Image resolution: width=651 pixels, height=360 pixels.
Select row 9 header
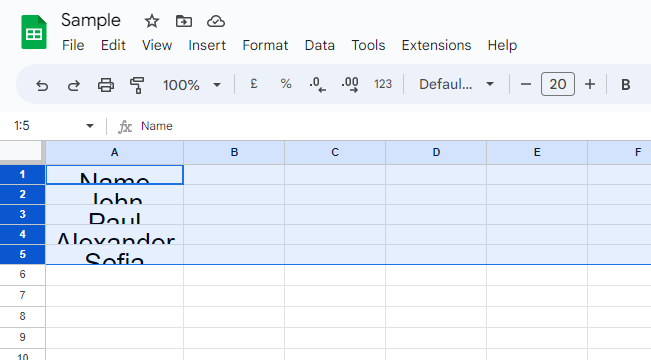[x=22, y=337]
